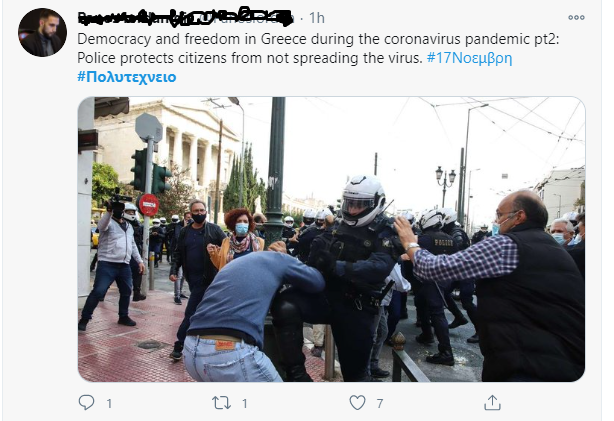614x421 pixels.
Task: Open the author's round profile avatar
Action: (42, 33)
